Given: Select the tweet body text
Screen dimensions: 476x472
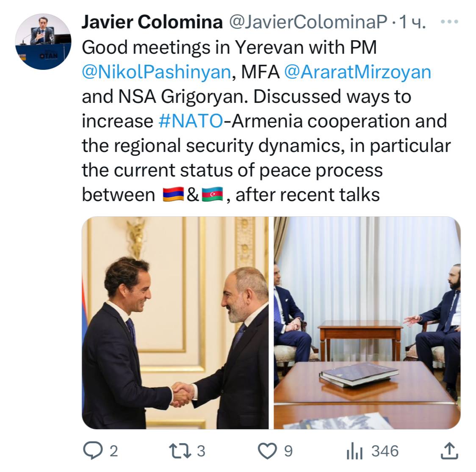Looking at the screenshot, I should pyautogui.click(x=266, y=121).
